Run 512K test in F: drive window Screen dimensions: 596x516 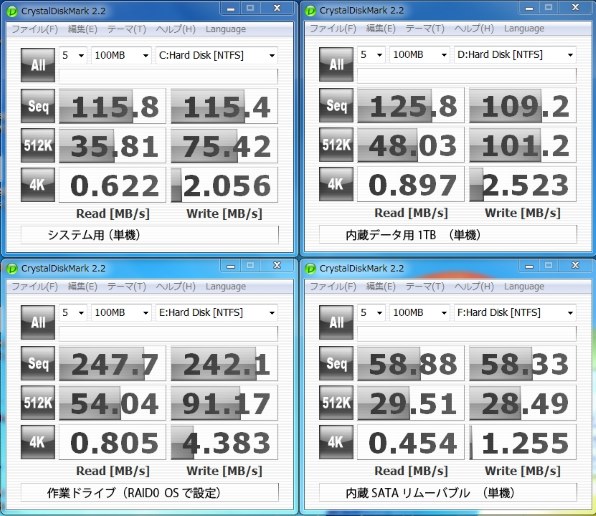(x=336, y=403)
